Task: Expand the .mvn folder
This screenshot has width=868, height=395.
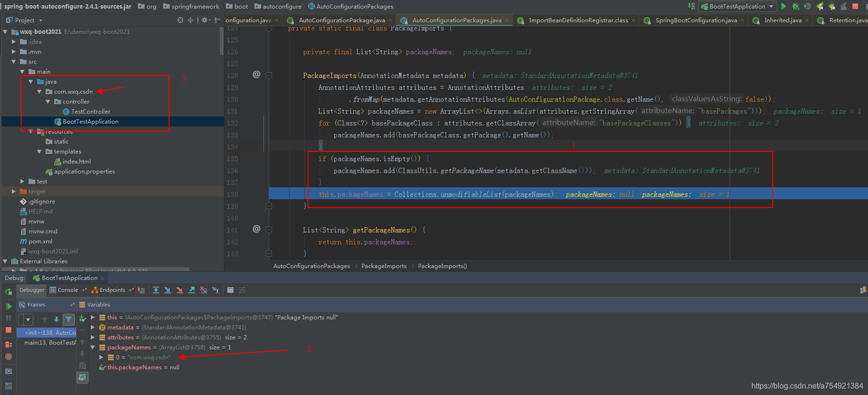Action: tap(14, 52)
